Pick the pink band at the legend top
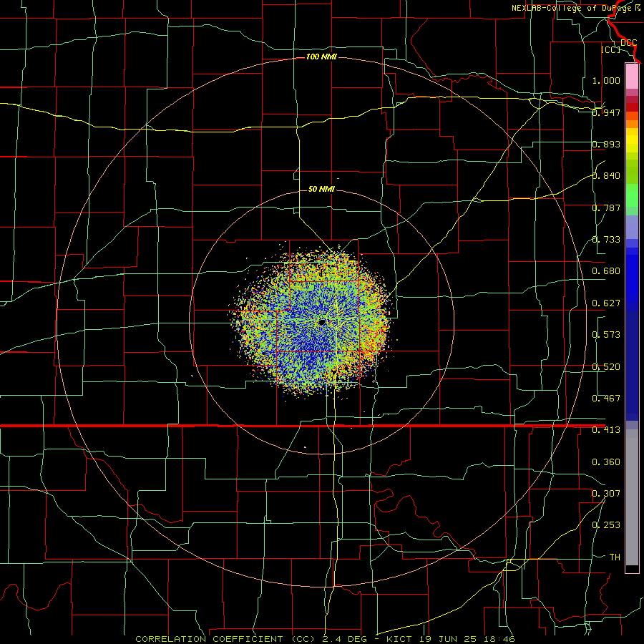The height and width of the screenshot is (644, 644). [x=632, y=77]
